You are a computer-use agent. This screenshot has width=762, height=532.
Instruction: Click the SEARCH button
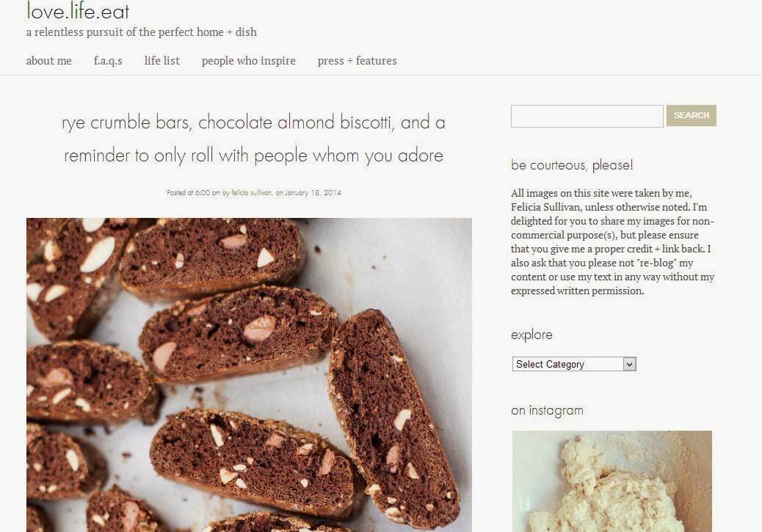[691, 116]
